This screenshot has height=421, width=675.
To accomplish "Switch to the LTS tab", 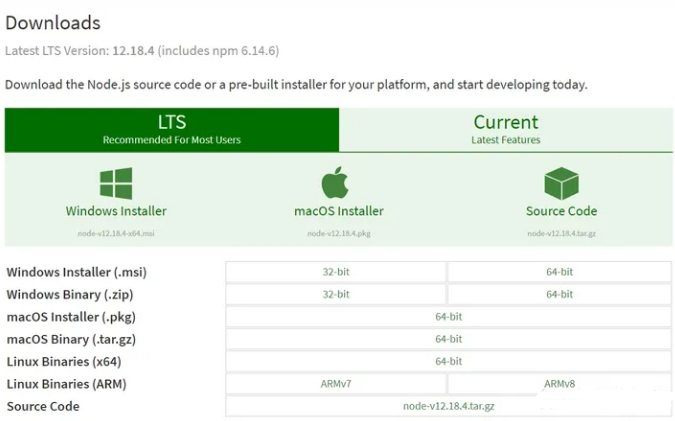I will point(172,130).
